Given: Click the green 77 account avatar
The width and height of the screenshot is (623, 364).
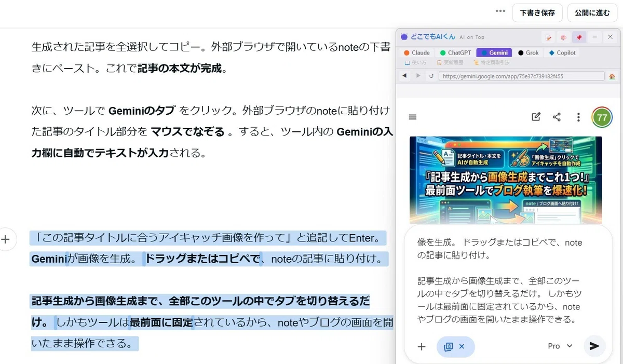Looking at the screenshot, I should pyautogui.click(x=602, y=117).
